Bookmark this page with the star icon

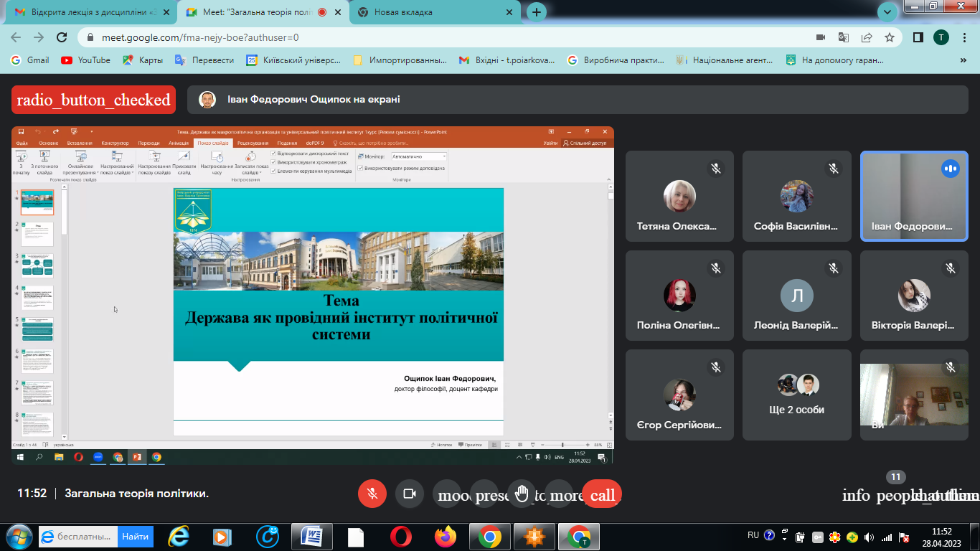(890, 37)
